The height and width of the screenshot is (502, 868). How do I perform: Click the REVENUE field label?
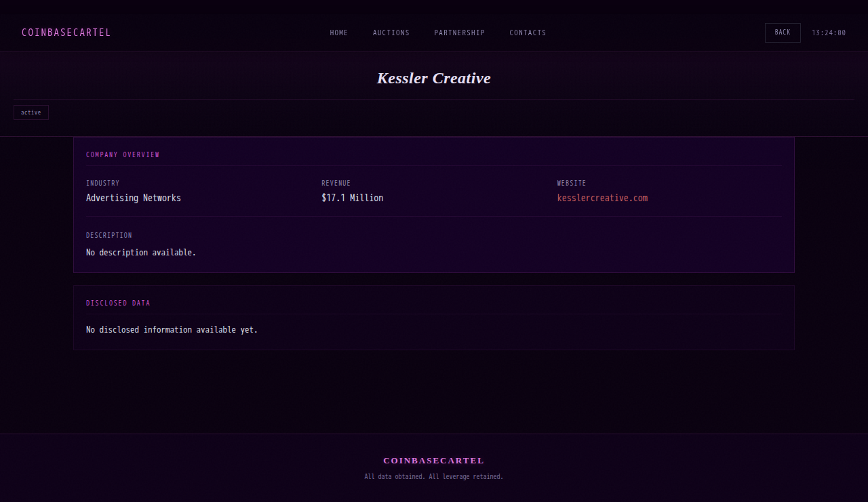(x=336, y=183)
